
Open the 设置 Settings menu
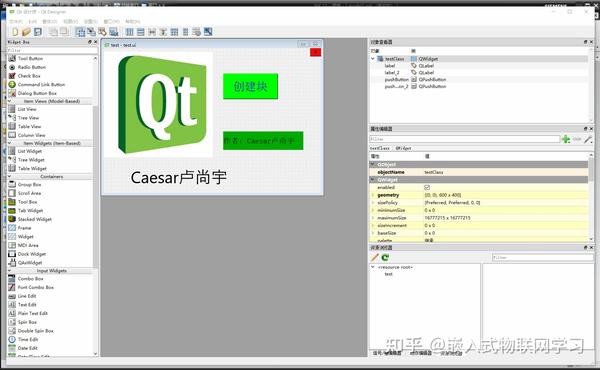pos(91,21)
